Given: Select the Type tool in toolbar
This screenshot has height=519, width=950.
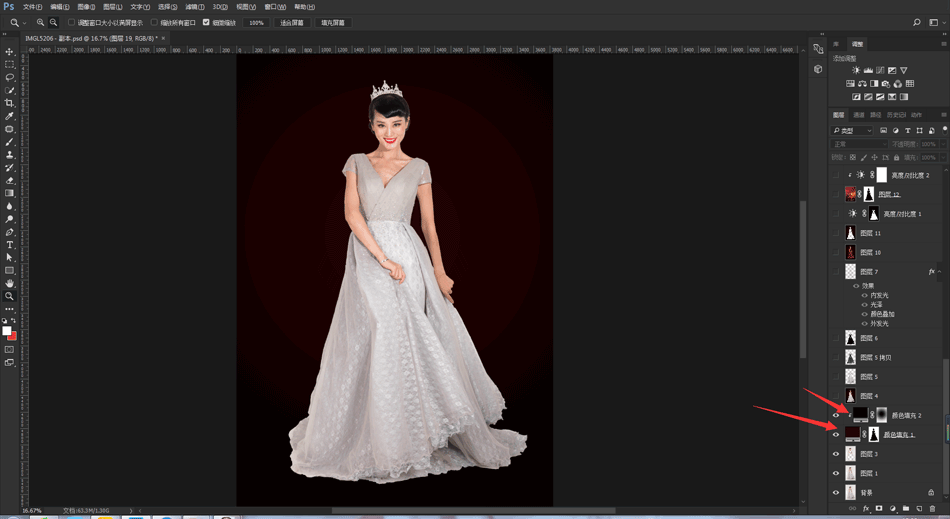Looking at the screenshot, I should 10,245.
